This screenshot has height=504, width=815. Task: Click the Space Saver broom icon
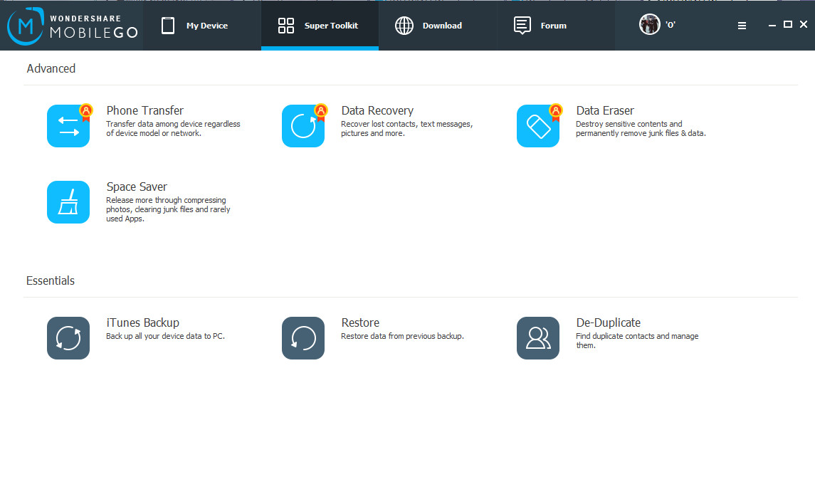coord(68,202)
